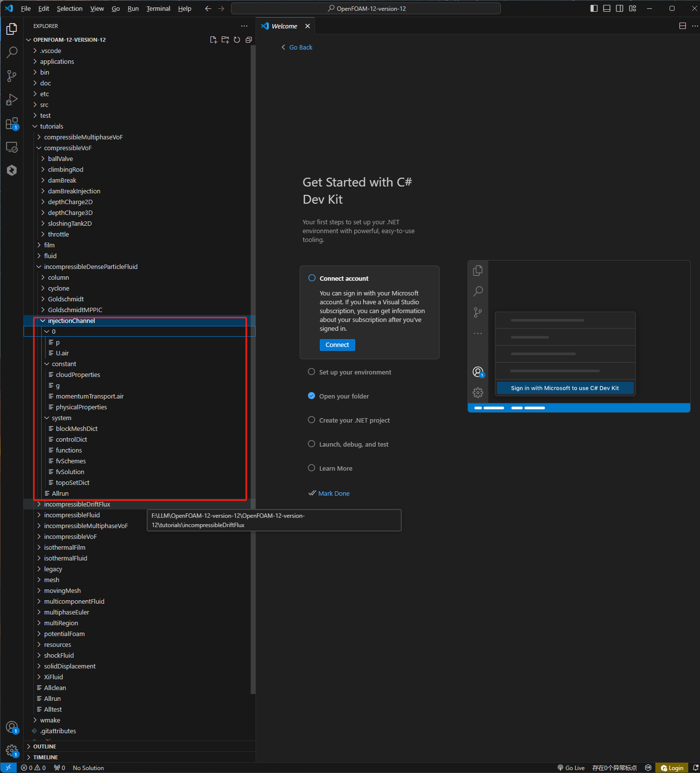Click the New File icon in Explorer
Image resolution: width=700 pixels, height=773 pixels.
pyautogui.click(x=213, y=40)
